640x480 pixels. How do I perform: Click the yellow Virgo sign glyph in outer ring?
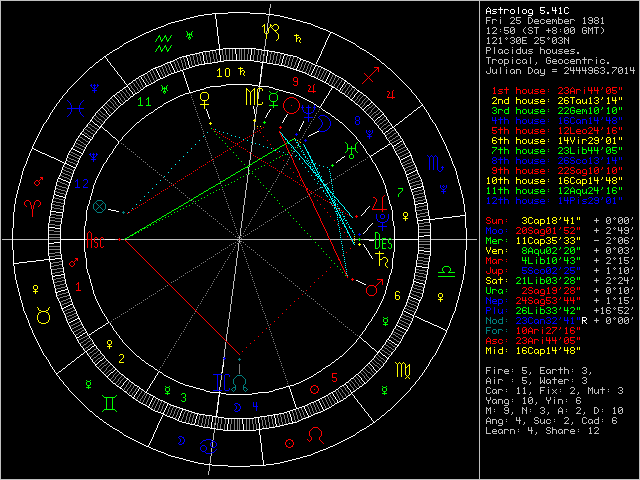point(403,370)
